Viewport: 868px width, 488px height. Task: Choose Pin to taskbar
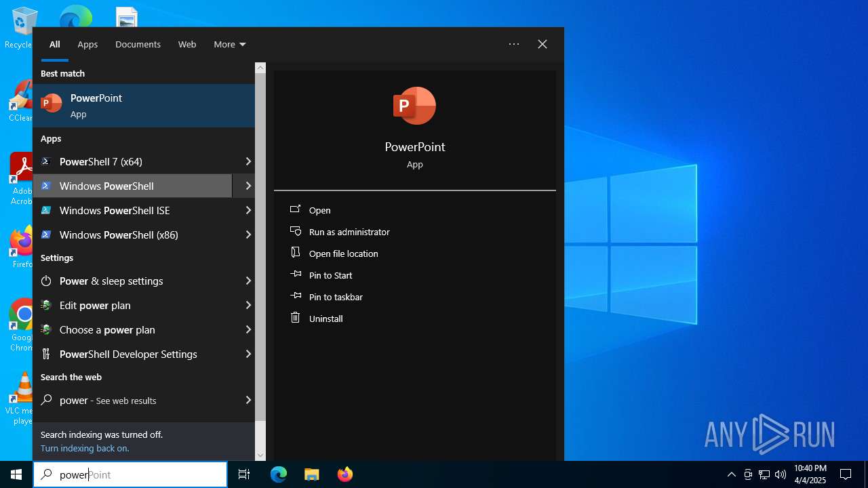click(x=336, y=297)
